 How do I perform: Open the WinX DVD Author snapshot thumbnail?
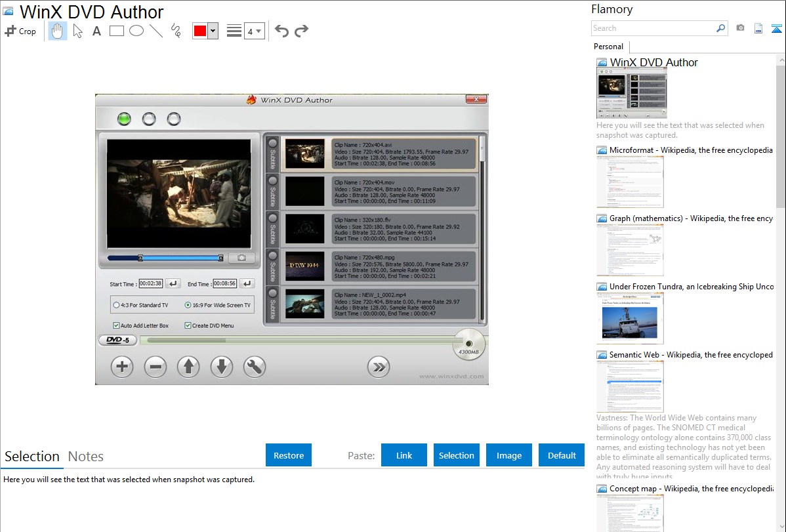coord(632,93)
